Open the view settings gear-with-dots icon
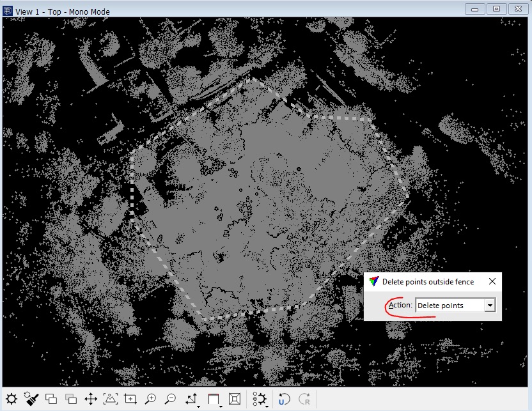The width and height of the screenshot is (532, 411). (258, 398)
